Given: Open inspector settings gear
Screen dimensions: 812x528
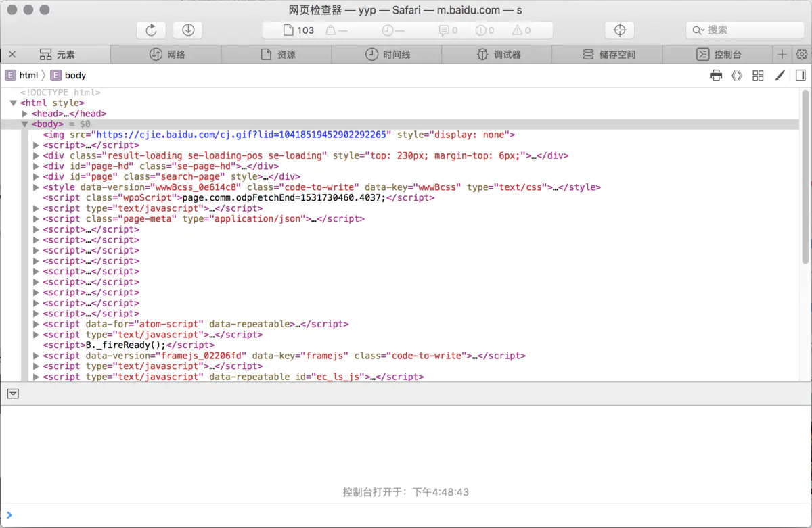Looking at the screenshot, I should pos(802,55).
